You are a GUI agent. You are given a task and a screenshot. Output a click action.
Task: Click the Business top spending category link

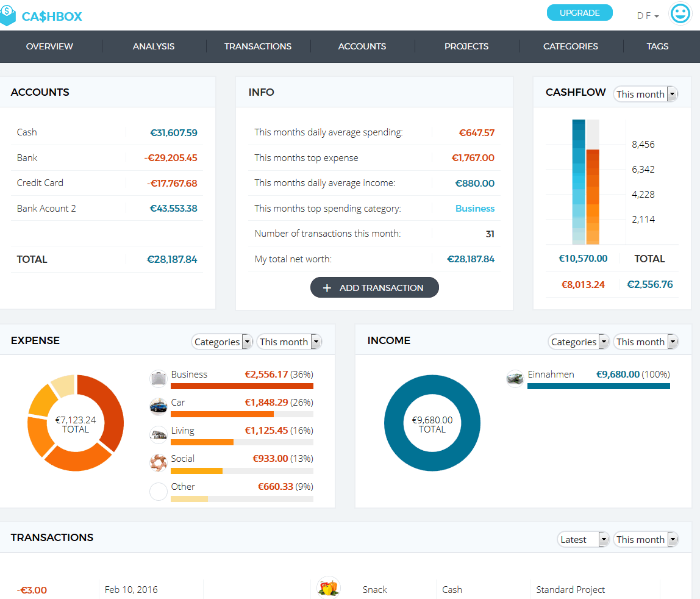[475, 209]
